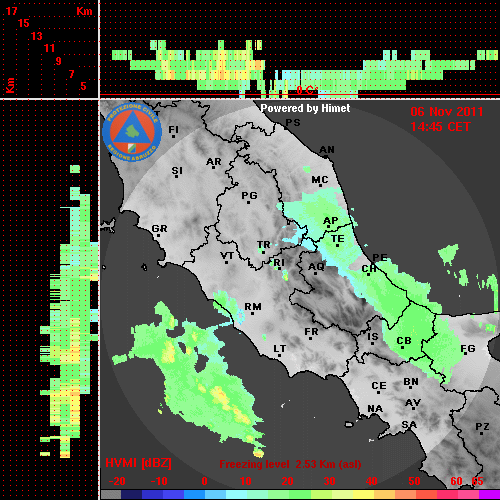Click the VT city marker
The image size is (500, 500).
(x=227, y=257)
